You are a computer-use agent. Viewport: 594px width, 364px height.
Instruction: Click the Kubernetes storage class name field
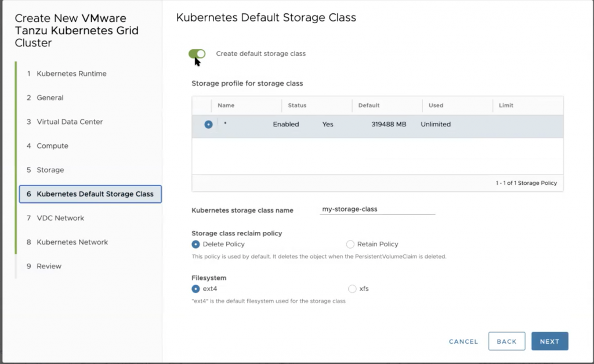pos(377,209)
